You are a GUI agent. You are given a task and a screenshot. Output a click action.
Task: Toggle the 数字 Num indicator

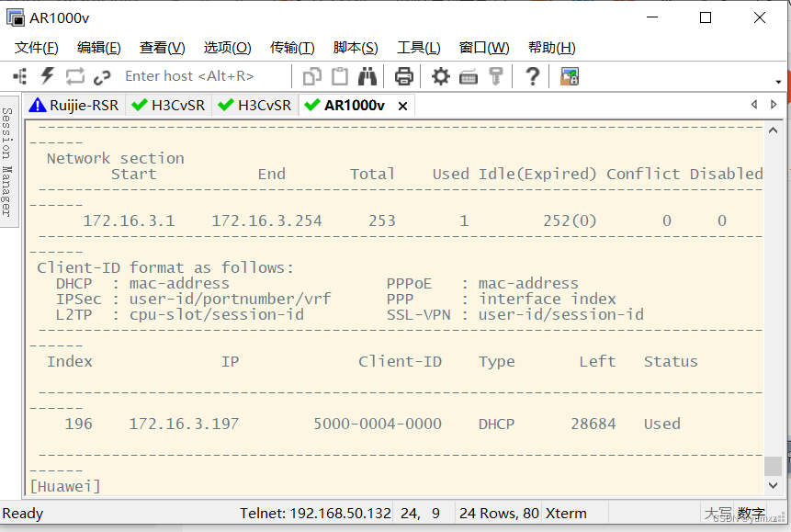tap(750, 513)
